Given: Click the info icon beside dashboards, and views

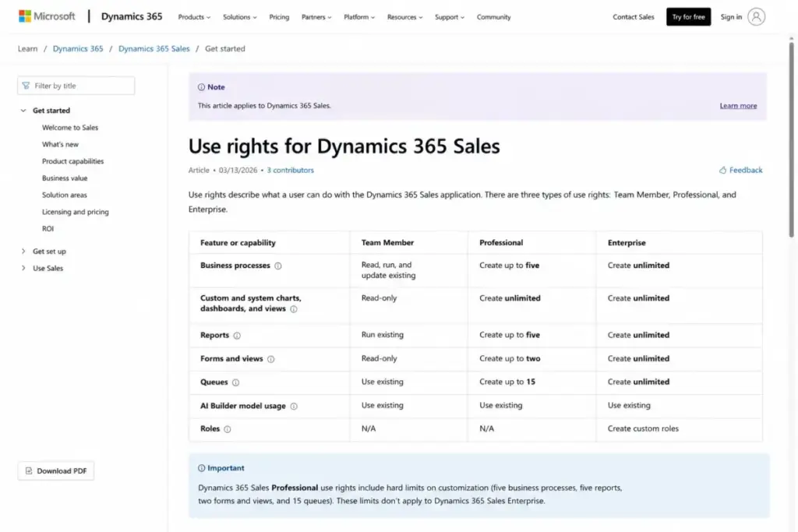Looking at the screenshot, I should pos(294,309).
